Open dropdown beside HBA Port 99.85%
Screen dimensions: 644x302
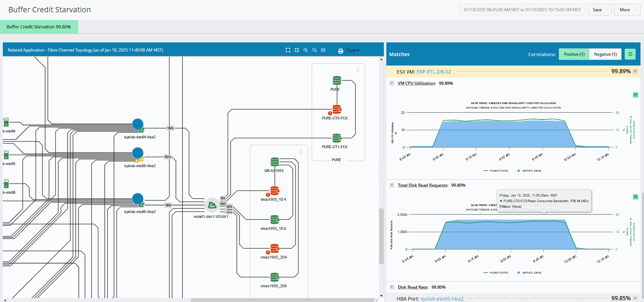(635, 298)
